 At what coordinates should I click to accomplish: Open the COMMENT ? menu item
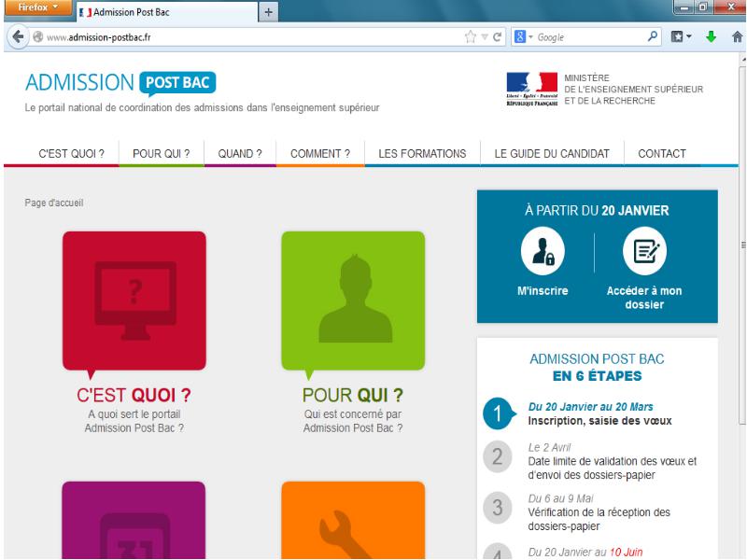[x=320, y=154]
